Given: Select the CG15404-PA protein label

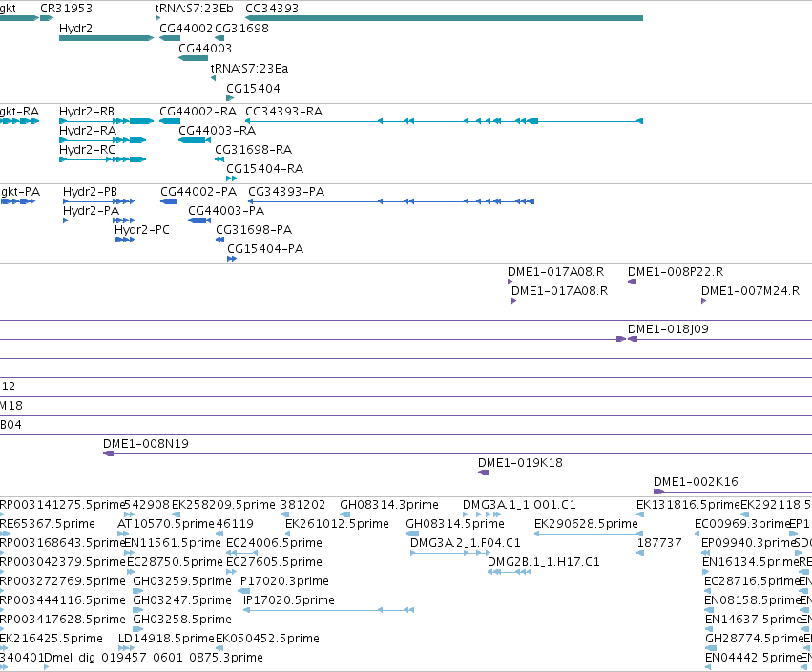Looking at the screenshot, I should point(265,249).
